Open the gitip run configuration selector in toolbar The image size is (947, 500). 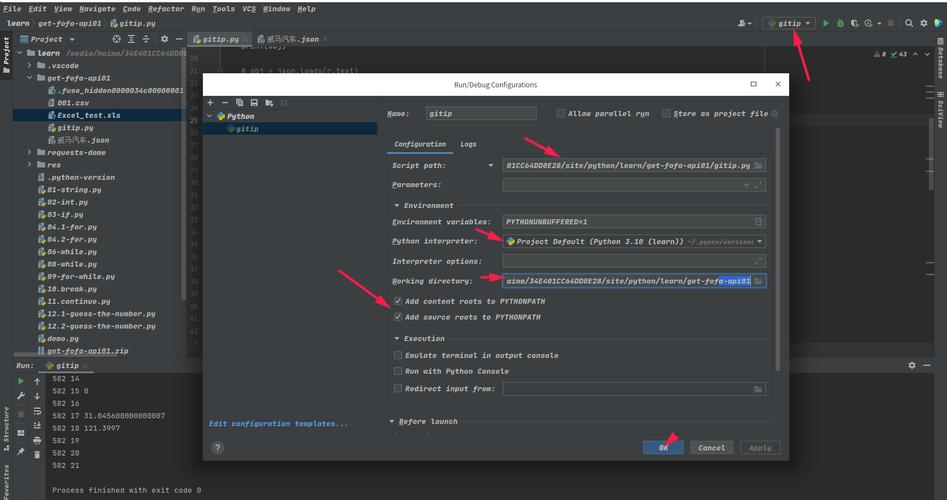point(789,23)
